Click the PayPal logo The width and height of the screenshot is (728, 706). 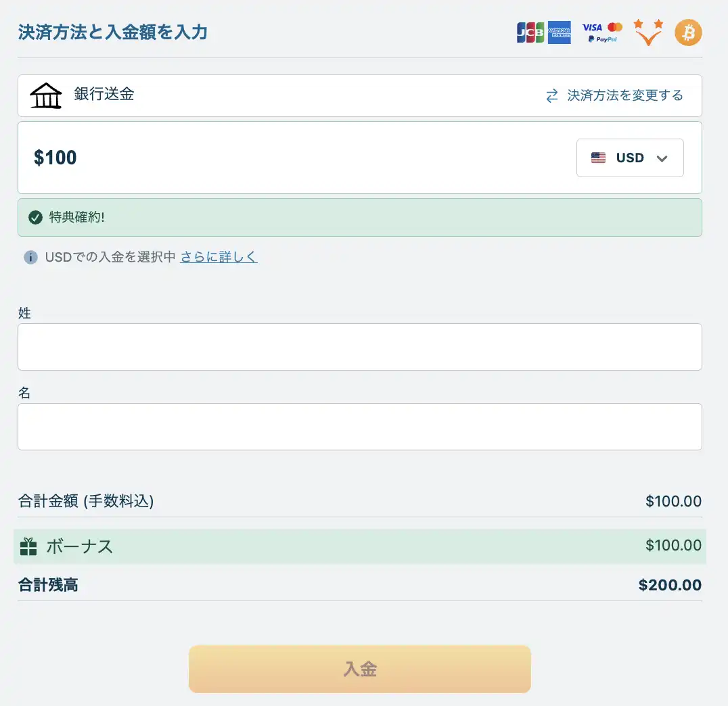(x=602, y=40)
